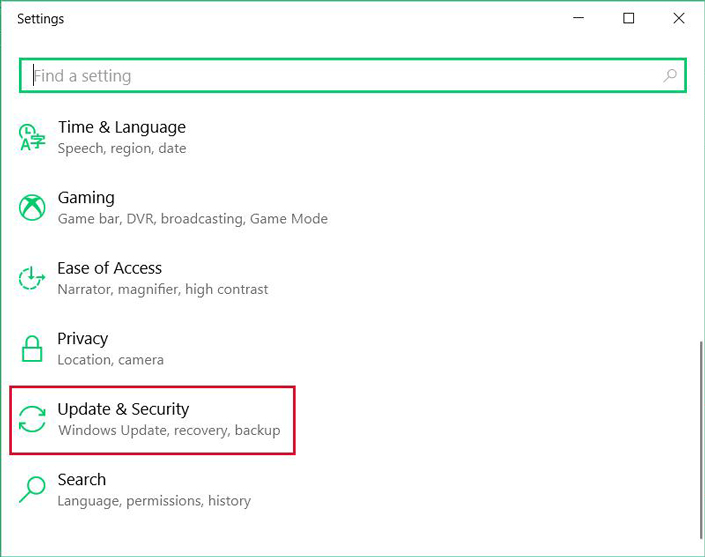Click 'Language, permissions, history' text
Screen dimensions: 705x557
[x=154, y=501]
